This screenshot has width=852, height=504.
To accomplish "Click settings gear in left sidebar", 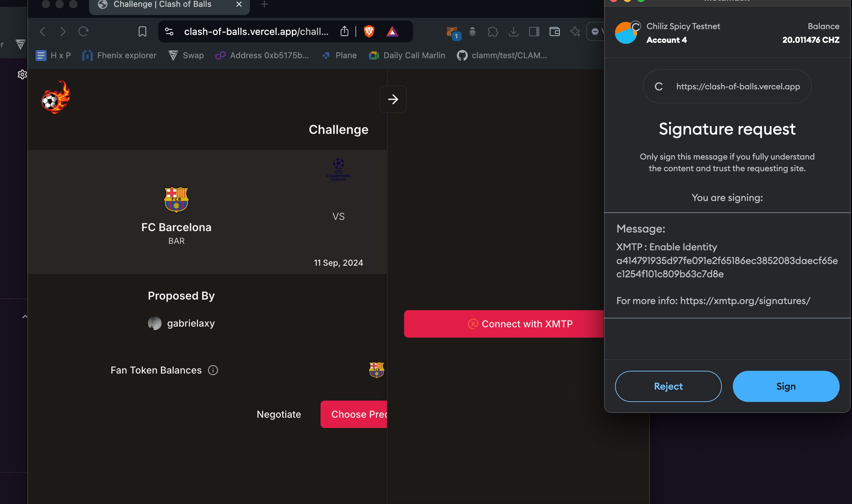I will [22, 74].
